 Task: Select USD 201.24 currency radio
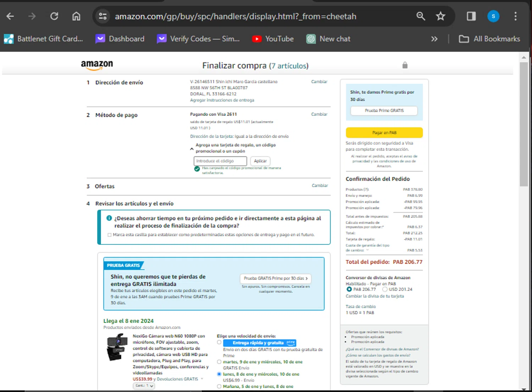[385, 289]
